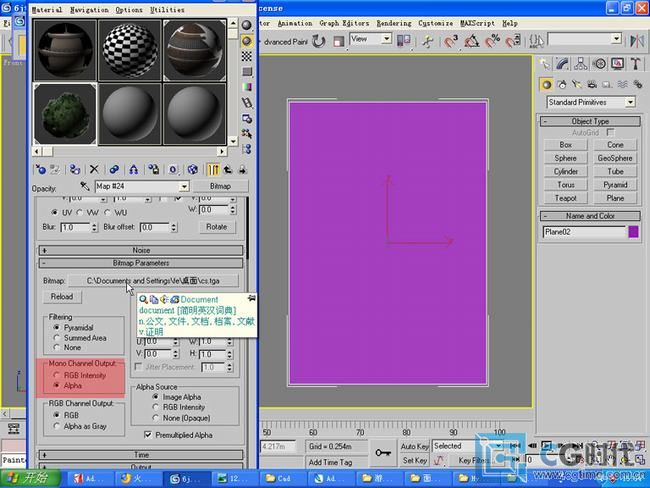Collapse the Bitmap Parameters rollout
The width and height of the screenshot is (650, 488).
(x=141, y=263)
